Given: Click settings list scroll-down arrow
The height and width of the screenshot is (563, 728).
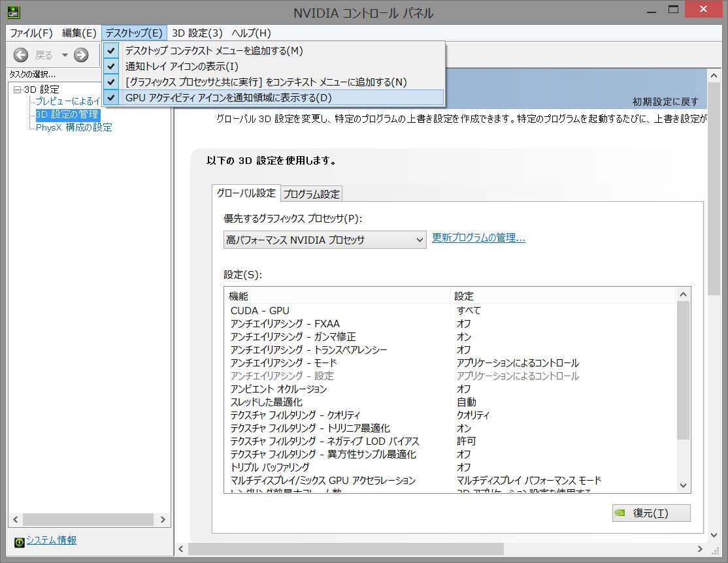Looking at the screenshot, I should pos(683,485).
